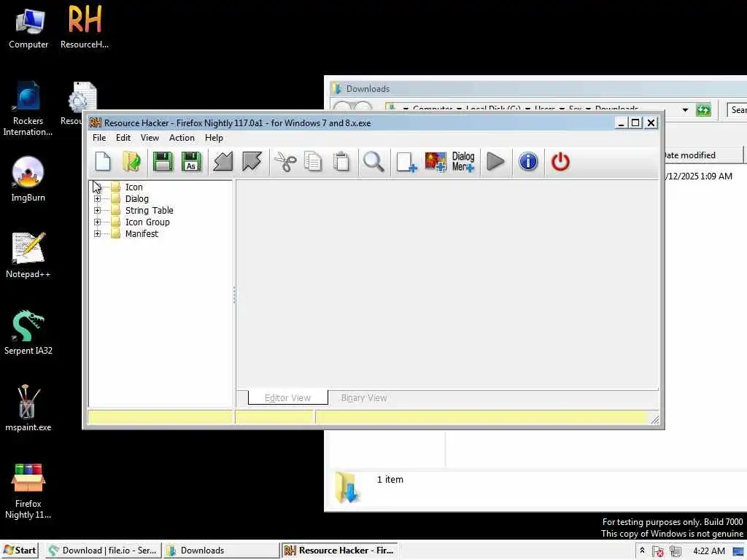Click the security alert tray icon

click(x=659, y=551)
